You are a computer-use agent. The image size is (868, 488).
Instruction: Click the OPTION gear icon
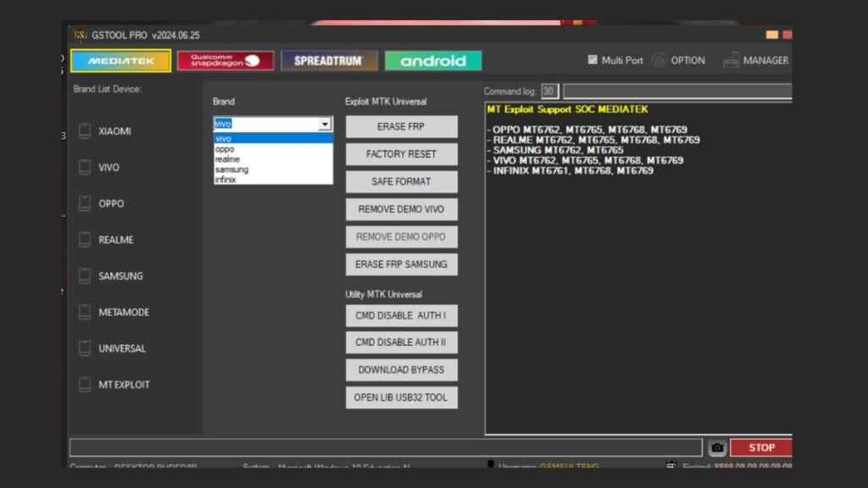tap(659, 60)
